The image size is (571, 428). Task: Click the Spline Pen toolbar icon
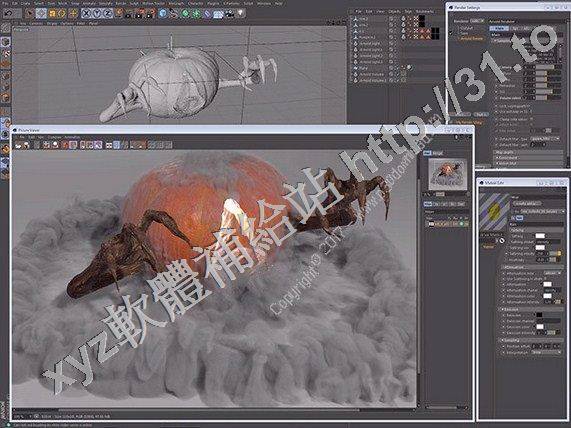point(174,14)
